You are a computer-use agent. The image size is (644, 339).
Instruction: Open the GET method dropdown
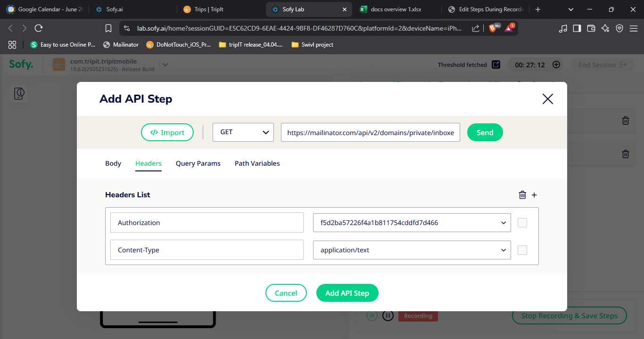point(243,132)
